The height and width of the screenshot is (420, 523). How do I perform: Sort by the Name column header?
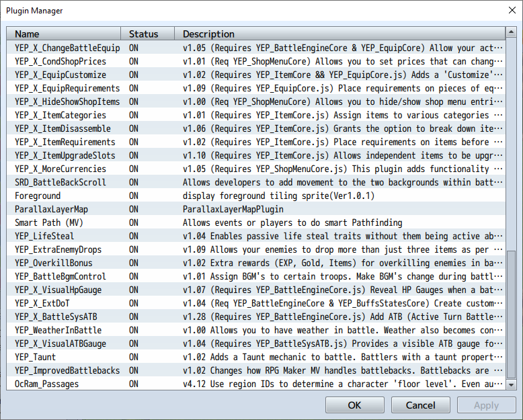(64, 34)
